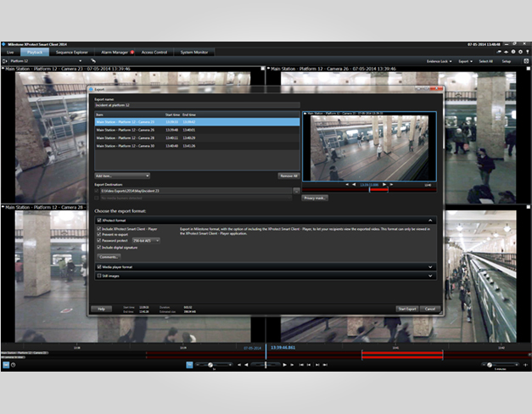
Task: Click the Export toolbar dropdown
Action: point(465,61)
